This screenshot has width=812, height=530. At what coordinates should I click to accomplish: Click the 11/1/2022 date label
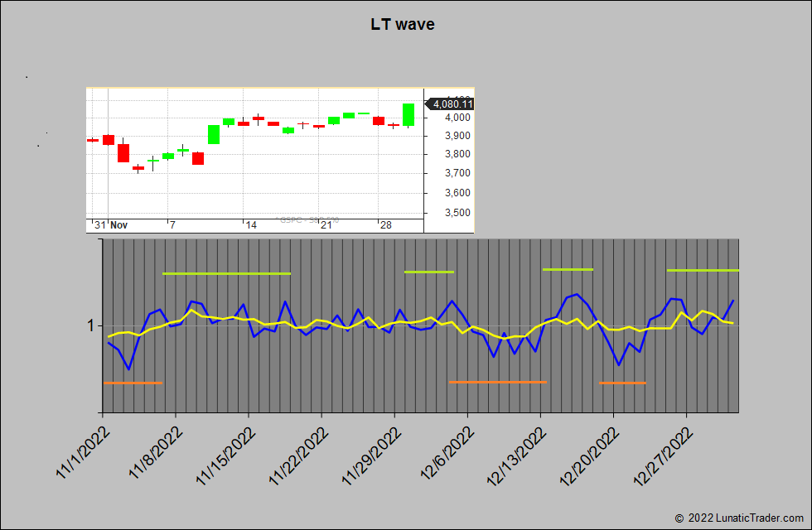[x=82, y=452]
